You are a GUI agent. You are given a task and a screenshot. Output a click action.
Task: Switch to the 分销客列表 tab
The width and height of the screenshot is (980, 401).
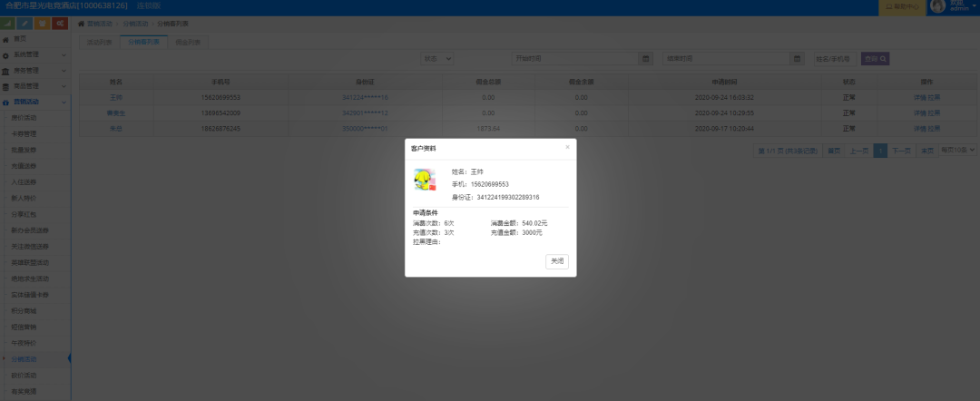click(x=143, y=43)
